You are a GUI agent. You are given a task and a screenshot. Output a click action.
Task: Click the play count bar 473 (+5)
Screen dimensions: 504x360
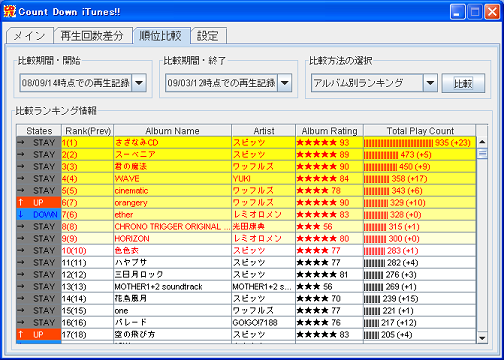[420, 155]
